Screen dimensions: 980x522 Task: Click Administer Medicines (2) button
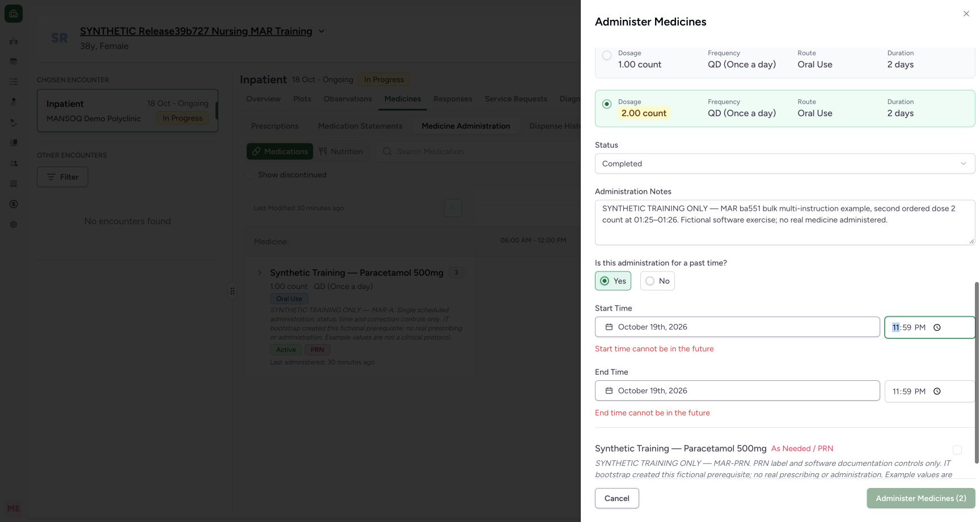coord(921,498)
